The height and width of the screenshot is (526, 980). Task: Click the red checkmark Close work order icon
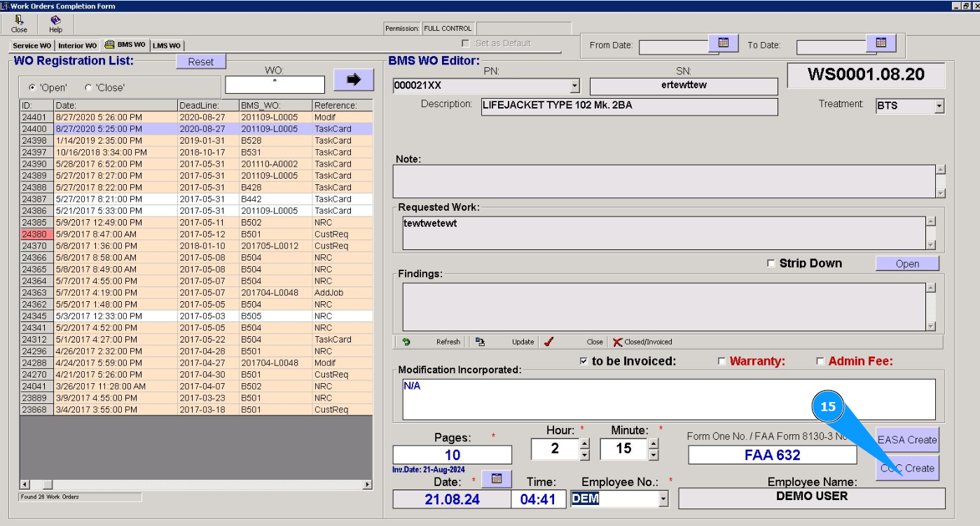pos(549,342)
